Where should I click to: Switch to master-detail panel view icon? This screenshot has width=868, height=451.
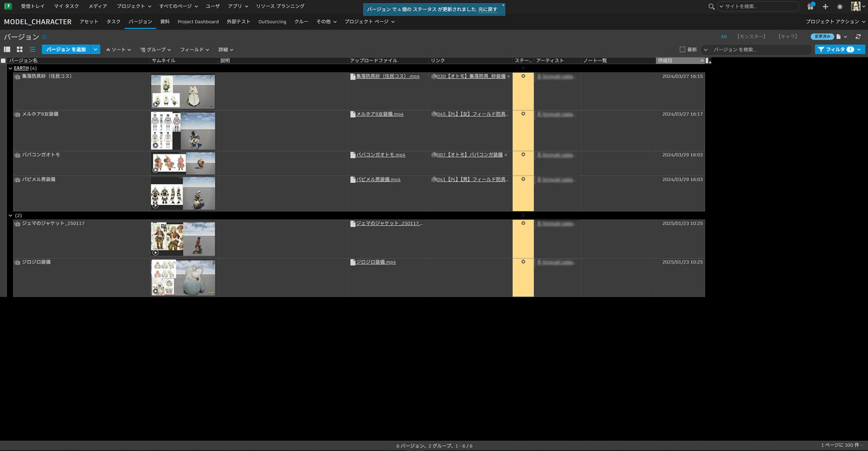(7, 49)
